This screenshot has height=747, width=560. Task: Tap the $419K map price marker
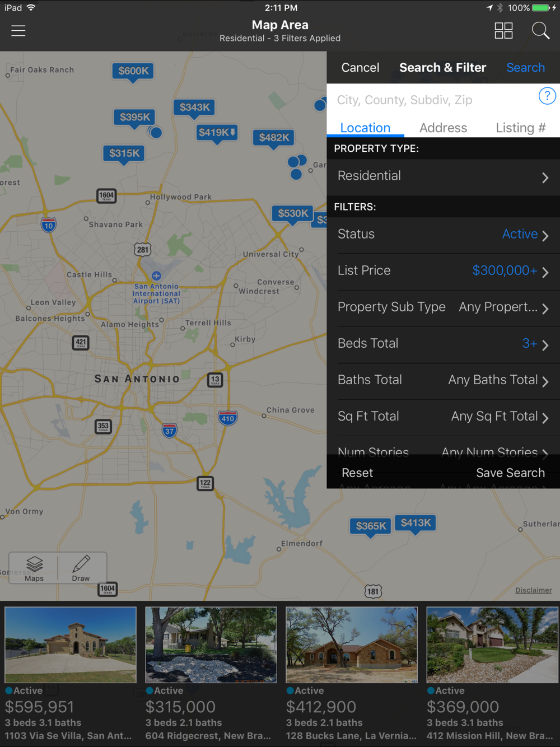click(217, 133)
